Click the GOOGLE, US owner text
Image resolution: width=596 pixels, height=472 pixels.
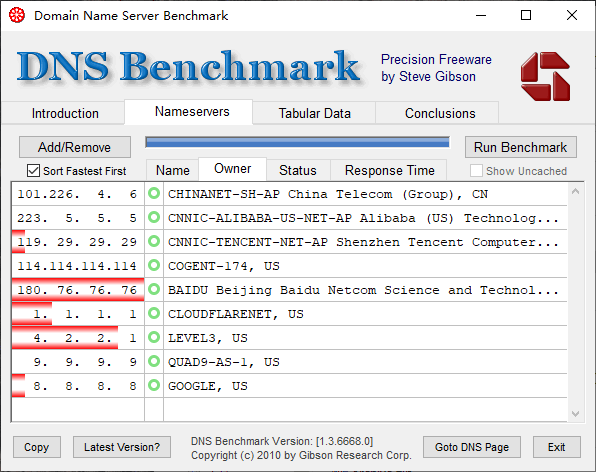click(x=208, y=386)
